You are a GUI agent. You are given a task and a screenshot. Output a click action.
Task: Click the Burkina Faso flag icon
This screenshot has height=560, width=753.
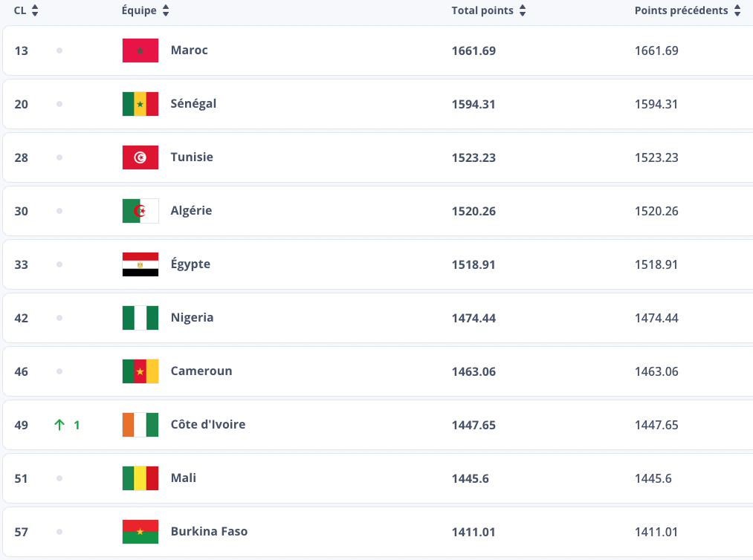140,532
